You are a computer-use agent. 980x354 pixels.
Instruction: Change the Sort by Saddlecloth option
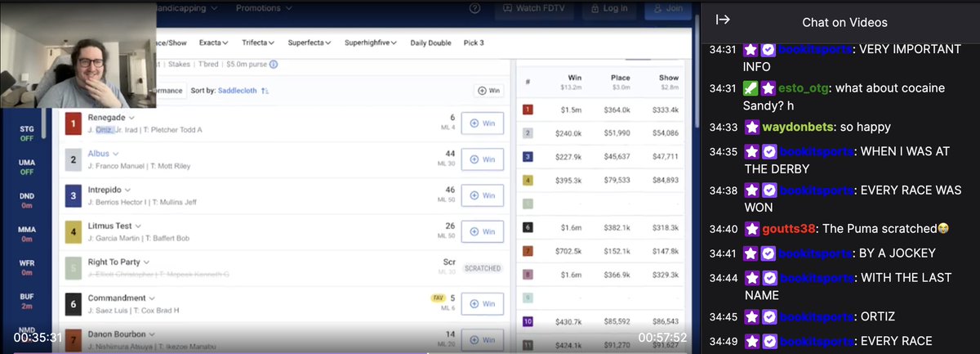[x=236, y=91]
